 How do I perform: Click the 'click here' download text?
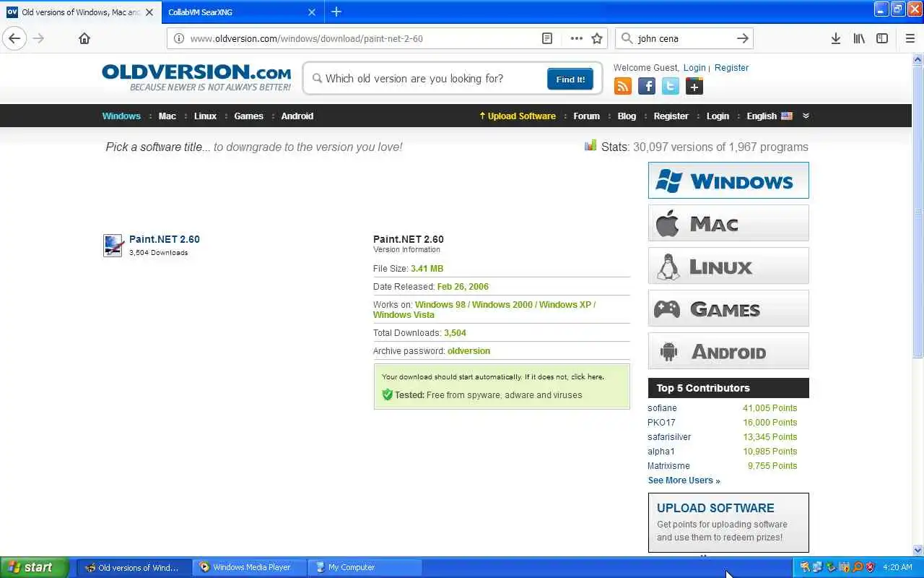pyautogui.click(x=587, y=377)
